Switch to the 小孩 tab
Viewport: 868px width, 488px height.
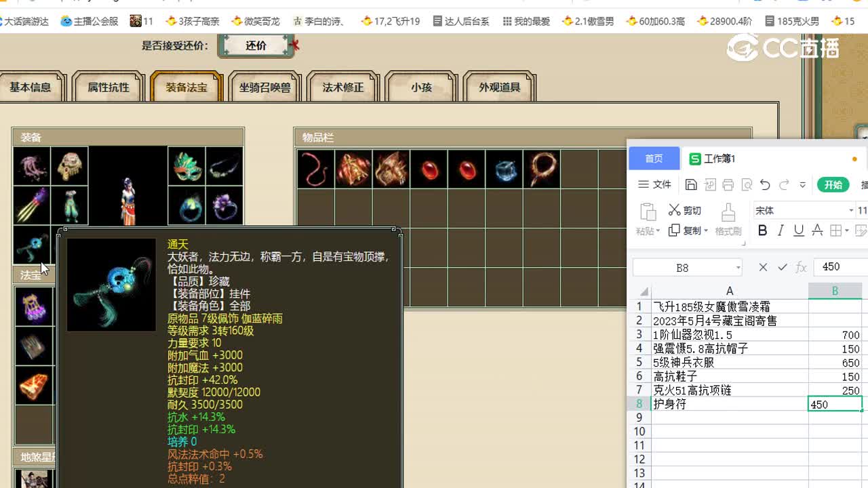(421, 87)
